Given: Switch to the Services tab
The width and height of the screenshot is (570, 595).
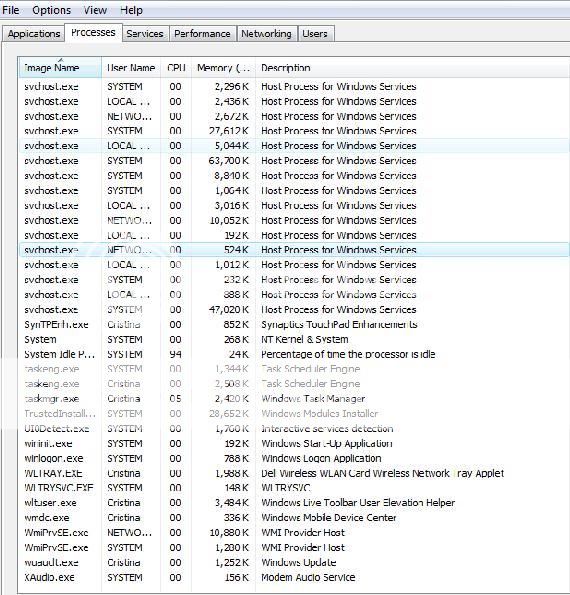Looking at the screenshot, I should pyautogui.click(x=145, y=34).
